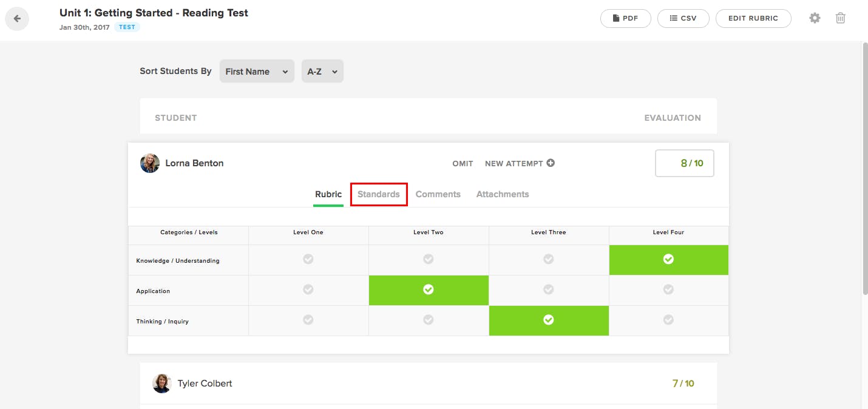The image size is (868, 409).
Task: Switch to the Comments tab
Action: (x=438, y=194)
